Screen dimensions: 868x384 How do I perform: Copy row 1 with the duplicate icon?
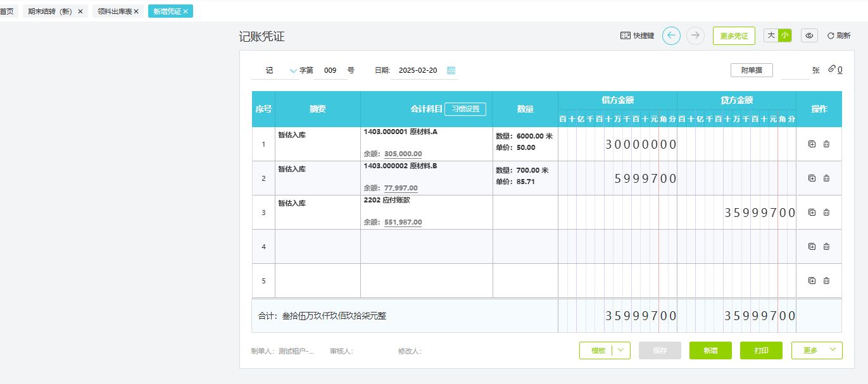pyautogui.click(x=812, y=144)
